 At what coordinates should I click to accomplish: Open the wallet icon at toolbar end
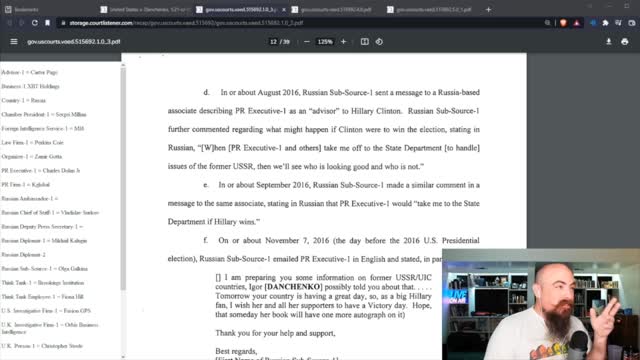(x=632, y=23)
